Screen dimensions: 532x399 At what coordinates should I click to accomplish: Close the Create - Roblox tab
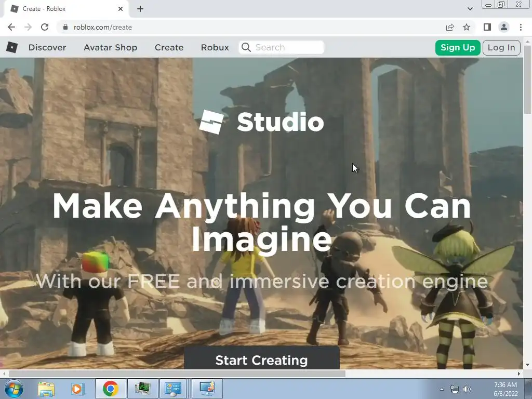tap(121, 9)
